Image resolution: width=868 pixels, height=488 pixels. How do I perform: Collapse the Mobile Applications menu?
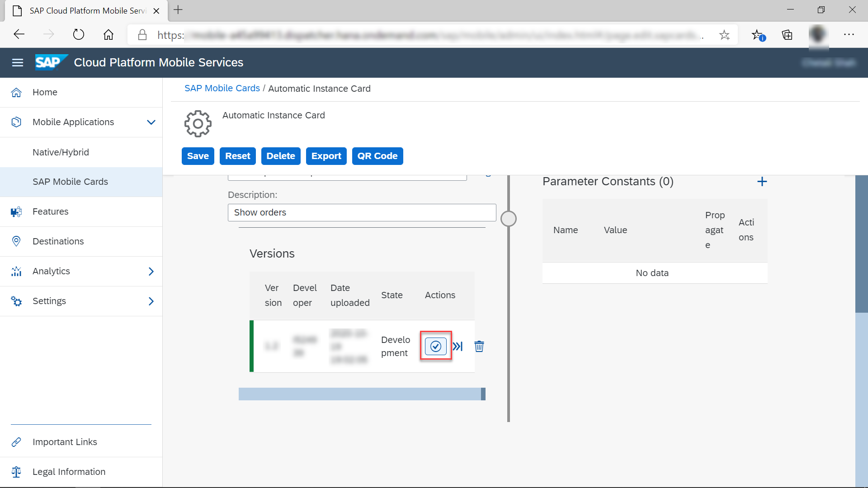(x=151, y=122)
